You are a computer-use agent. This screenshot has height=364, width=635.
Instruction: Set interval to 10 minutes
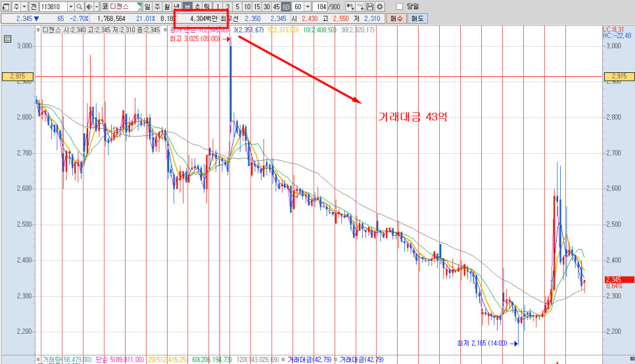pyautogui.click(x=247, y=7)
